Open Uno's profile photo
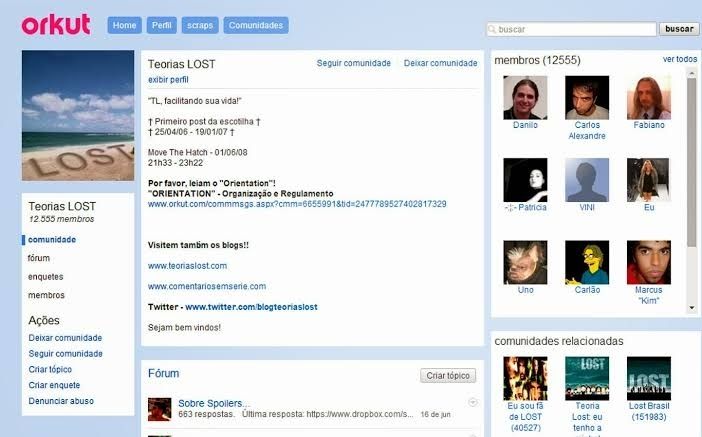The width and height of the screenshot is (702, 437). click(x=525, y=262)
